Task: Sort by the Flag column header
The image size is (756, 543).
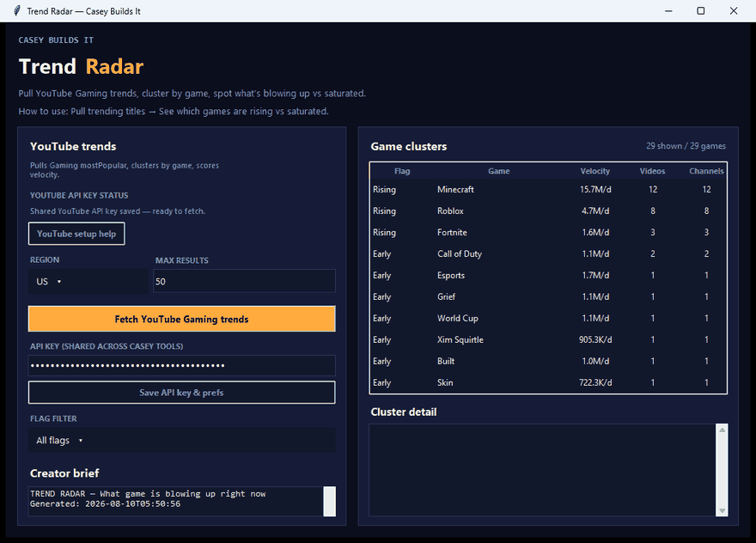Action: [x=402, y=171]
